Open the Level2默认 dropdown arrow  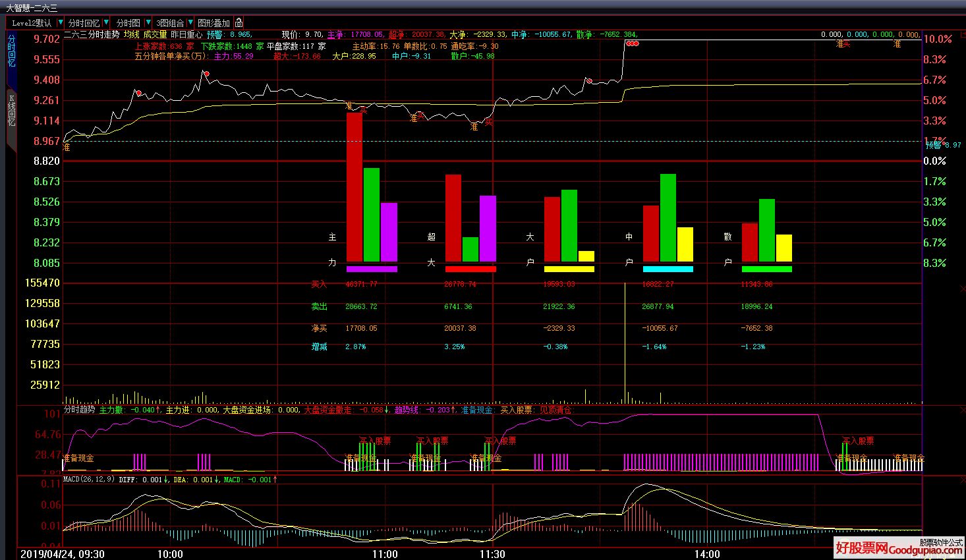coord(61,23)
